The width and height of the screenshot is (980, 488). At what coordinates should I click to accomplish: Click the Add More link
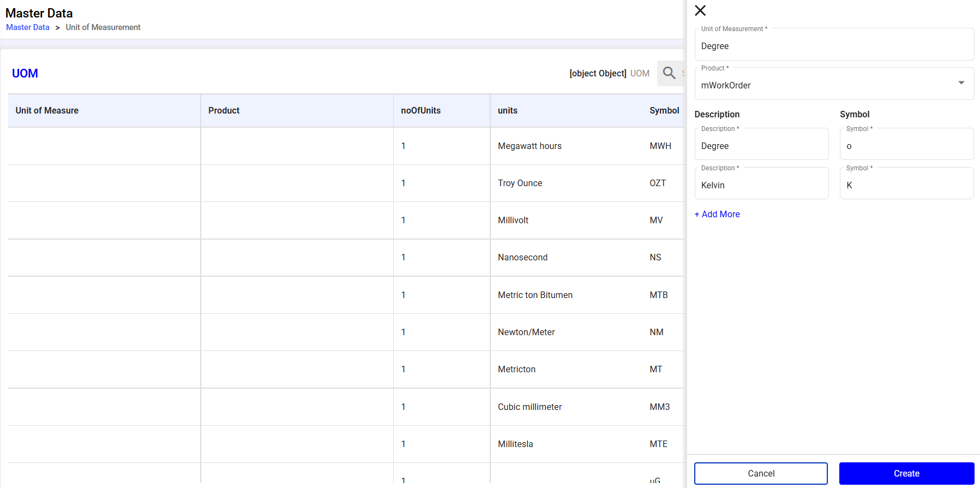(717, 214)
